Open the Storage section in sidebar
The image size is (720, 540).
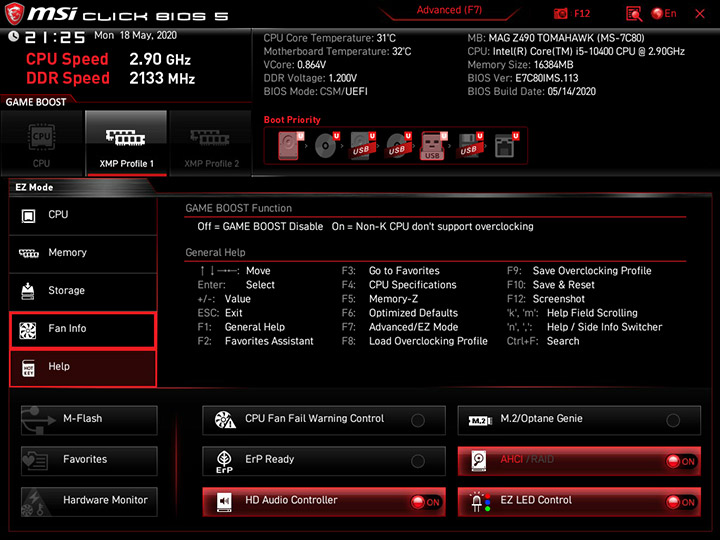click(x=83, y=291)
